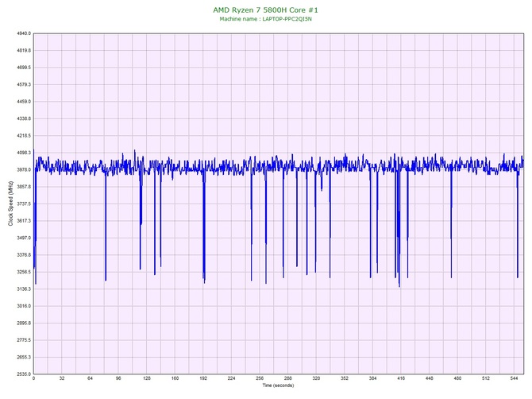Click the 256 tick on the time axis
The width and height of the screenshot is (532, 399).
click(260, 378)
